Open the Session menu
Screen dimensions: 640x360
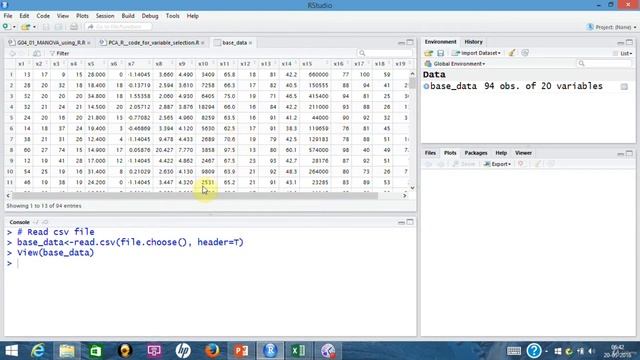pos(105,16)
